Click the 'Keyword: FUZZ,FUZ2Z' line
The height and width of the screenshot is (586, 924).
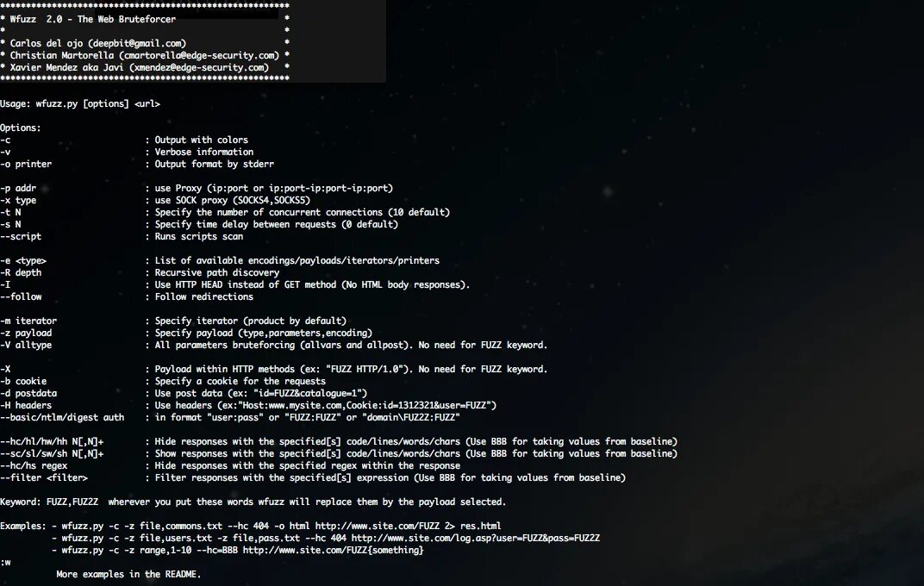pyautogui.click(x=253, y=502)
